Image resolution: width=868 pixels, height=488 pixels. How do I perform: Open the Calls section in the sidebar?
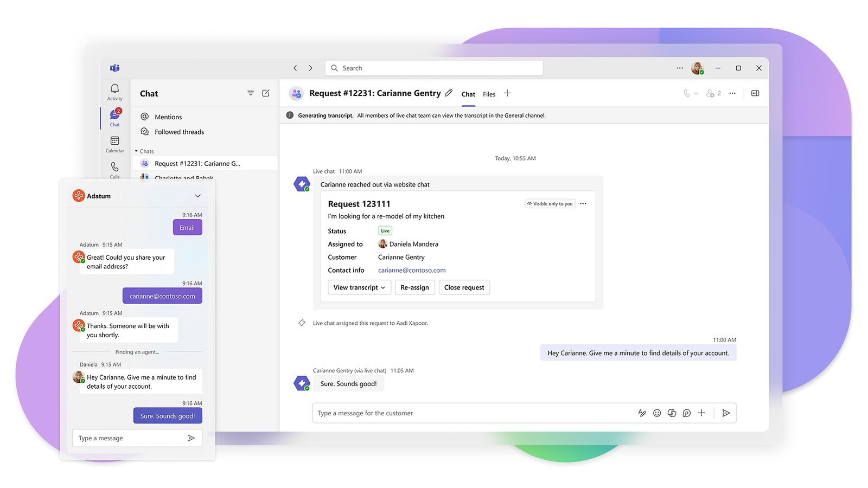point(114,170)
